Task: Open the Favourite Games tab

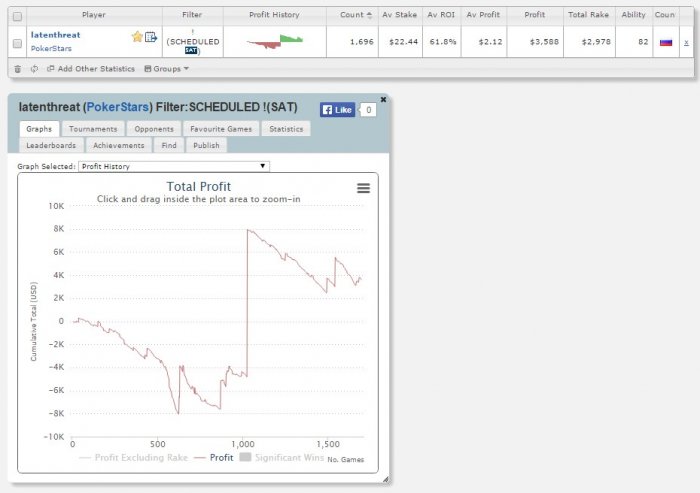Action: [221, 129]
